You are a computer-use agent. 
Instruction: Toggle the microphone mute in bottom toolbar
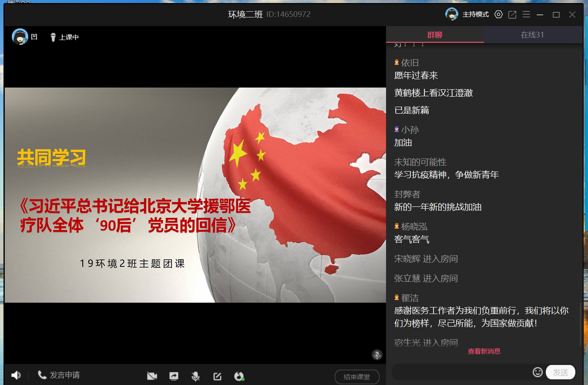tap(195, 376)
